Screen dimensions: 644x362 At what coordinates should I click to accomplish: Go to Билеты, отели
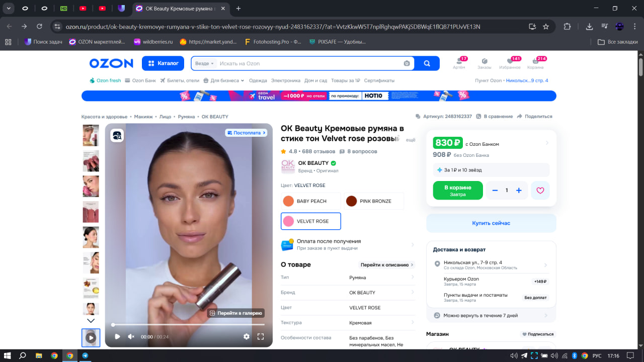tap(180, 80)
